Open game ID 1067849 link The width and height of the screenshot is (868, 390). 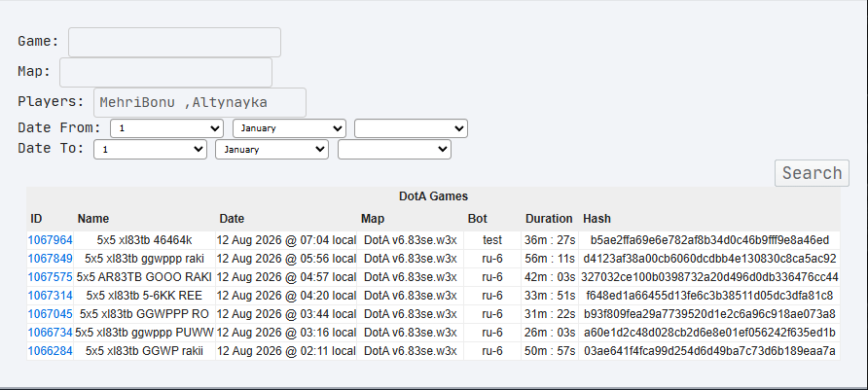pos(50,259)
